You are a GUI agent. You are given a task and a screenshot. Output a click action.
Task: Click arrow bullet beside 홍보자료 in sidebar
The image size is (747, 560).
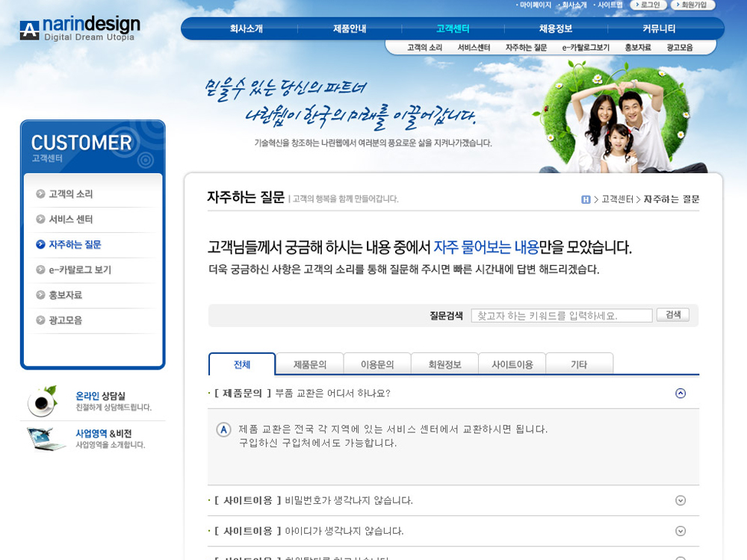click(40, 295)
